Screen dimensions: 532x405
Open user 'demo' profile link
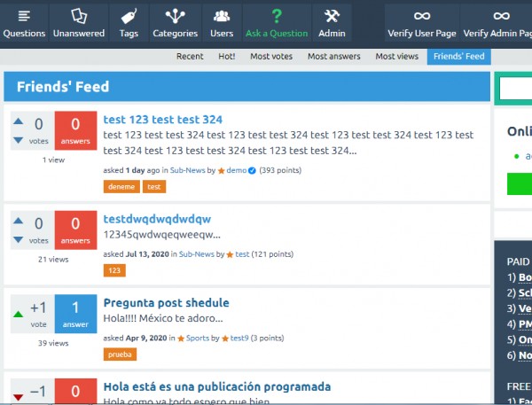click(236, 169)
